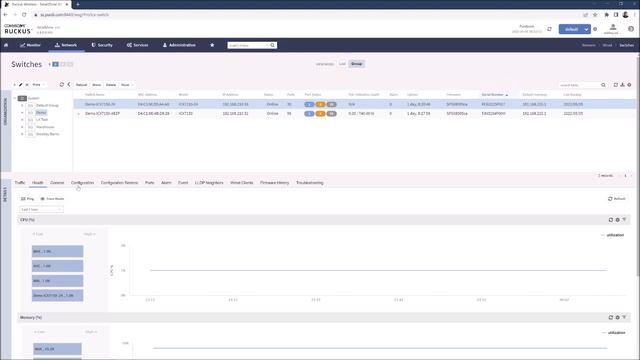Open the default button dropdown arrow
The image size is (640, 360).
[x=587, y=29]
